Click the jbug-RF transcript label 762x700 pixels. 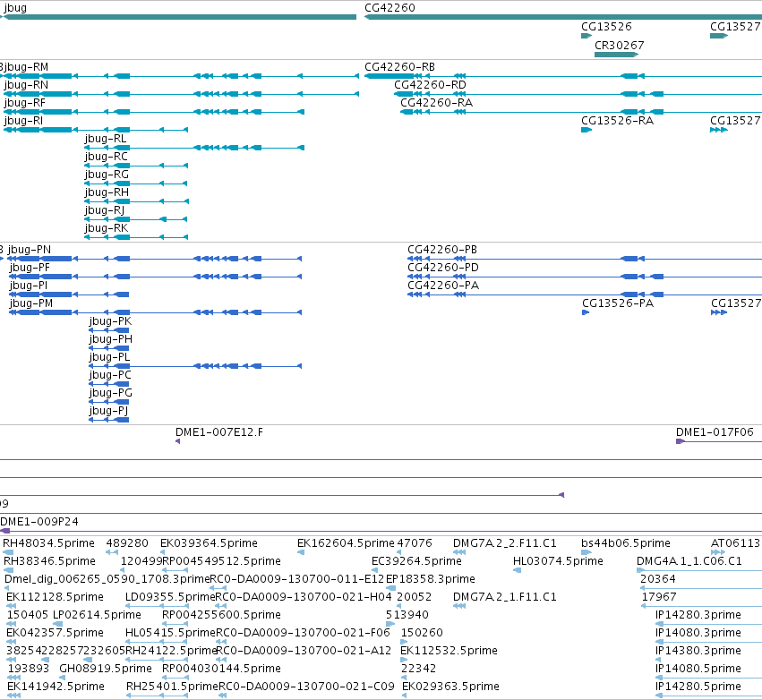pyautogui.click(x=24, y=103)
